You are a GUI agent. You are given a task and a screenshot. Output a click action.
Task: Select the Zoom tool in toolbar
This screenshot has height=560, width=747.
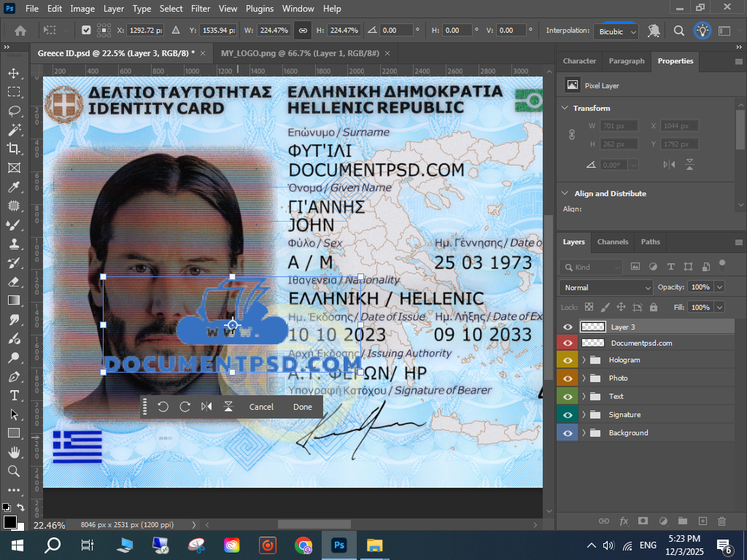(x=14, y=471)
